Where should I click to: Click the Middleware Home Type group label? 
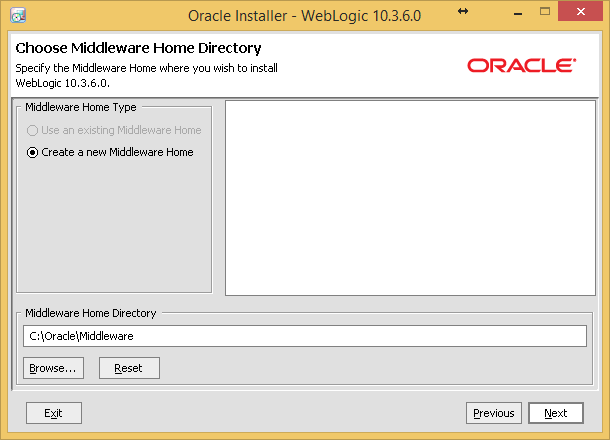(x=81, y=107)
